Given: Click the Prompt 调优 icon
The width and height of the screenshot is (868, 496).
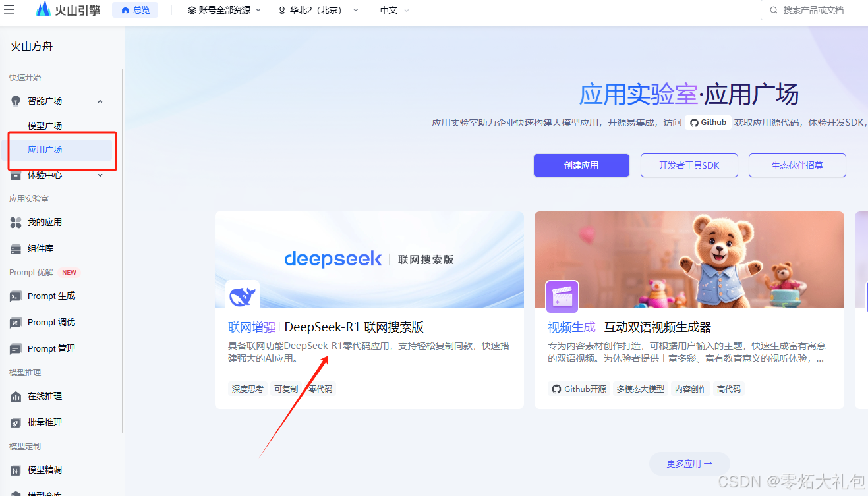Looking at the screenshot, I should (16, 323).
